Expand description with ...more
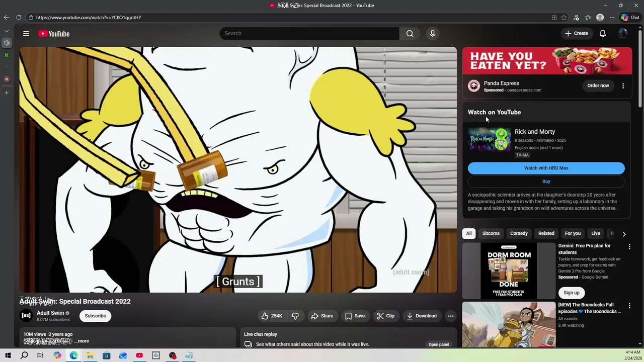Image resolution: width=644 pixels, height=362 pixels. [82, 341]
